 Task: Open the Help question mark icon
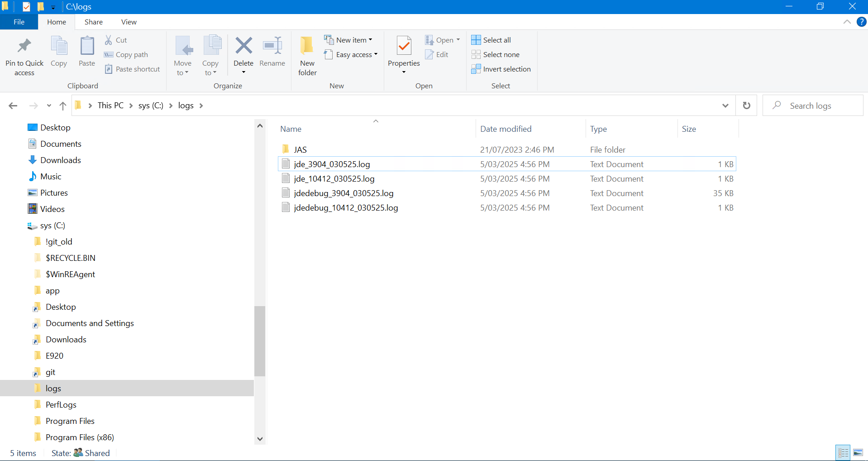click(861, 22)
